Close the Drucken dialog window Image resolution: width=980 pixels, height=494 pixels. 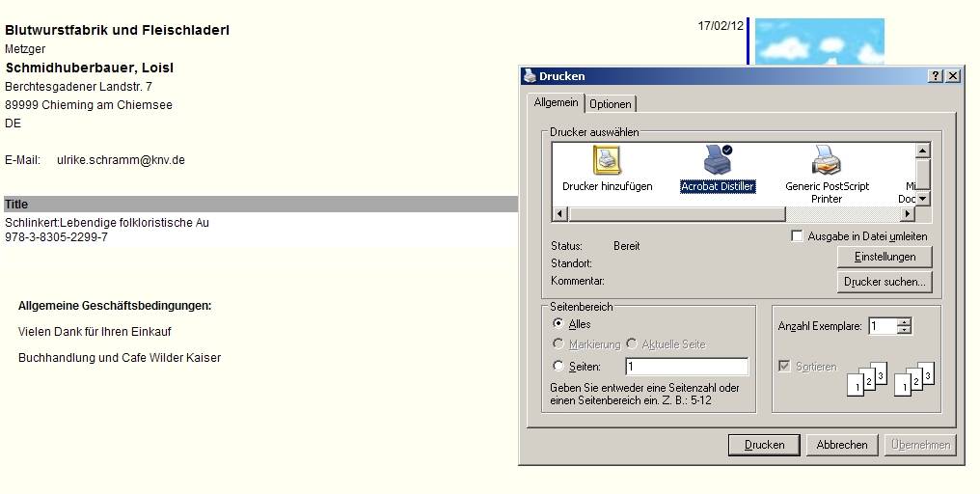coord(952,76)
